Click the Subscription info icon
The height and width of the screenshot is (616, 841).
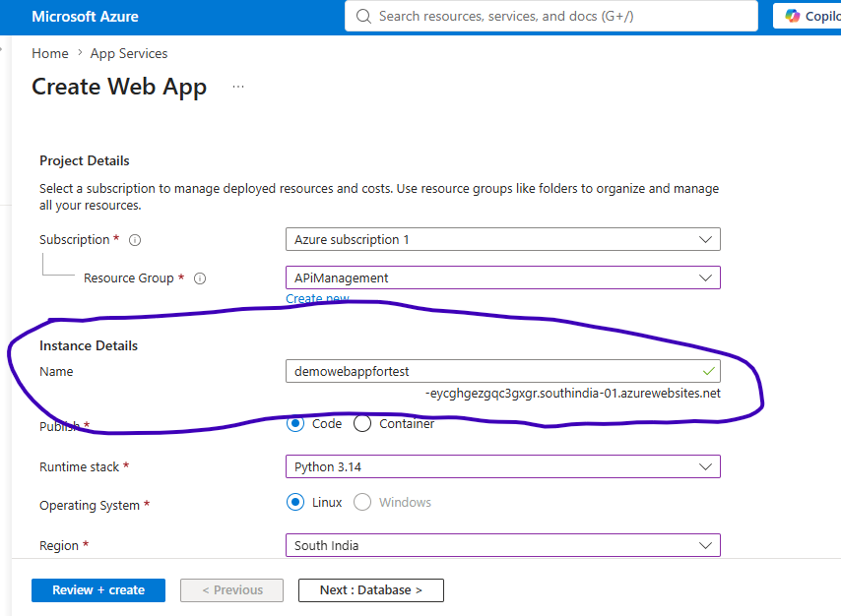135,240
